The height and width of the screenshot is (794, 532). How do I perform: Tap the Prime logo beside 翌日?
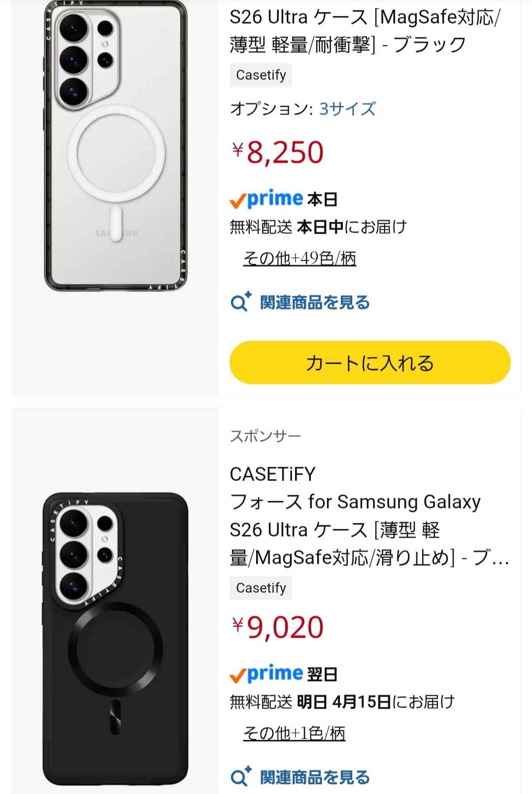266,674
